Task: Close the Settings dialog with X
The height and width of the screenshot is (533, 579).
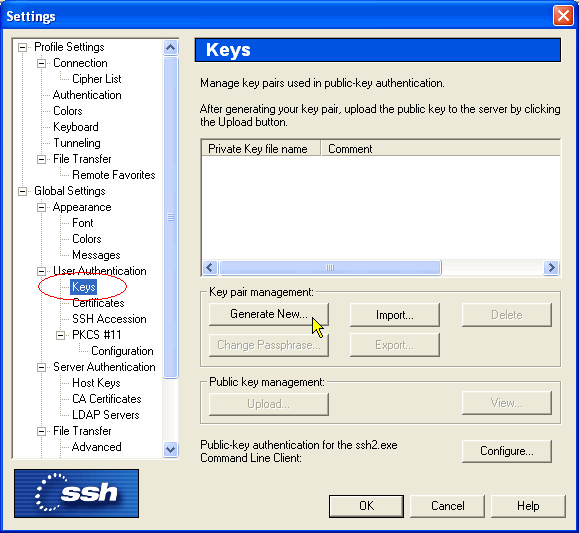Action: click(x=563, y=16)
